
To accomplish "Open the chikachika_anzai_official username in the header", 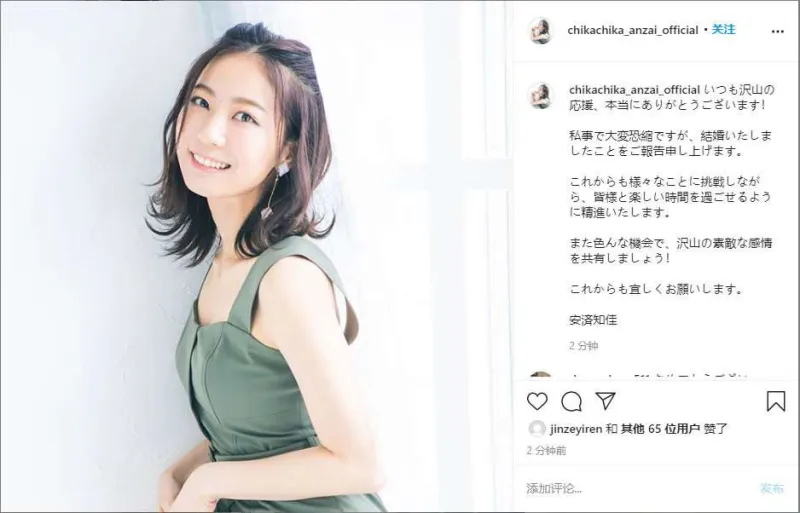I will point(633,30).
